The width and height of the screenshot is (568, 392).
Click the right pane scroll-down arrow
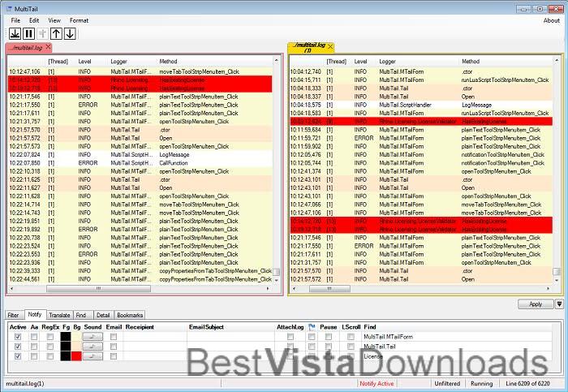pyautogui.click(x=557, y=280)
